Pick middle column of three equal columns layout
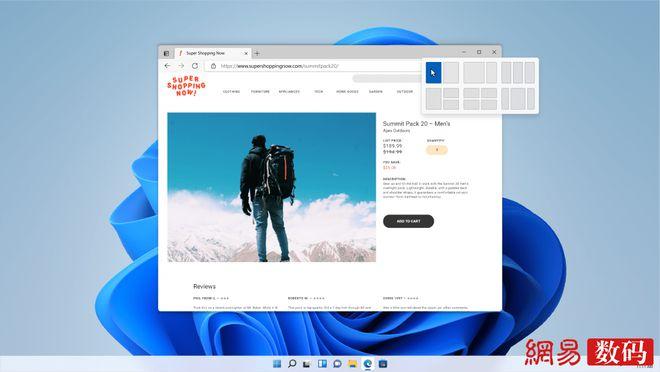 coord(518,73)
